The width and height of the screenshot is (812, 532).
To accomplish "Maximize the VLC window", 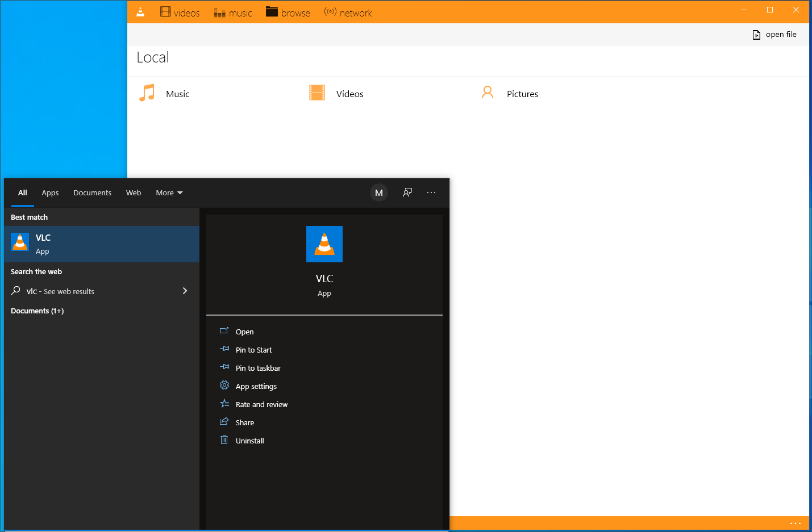I will [770, 10].
